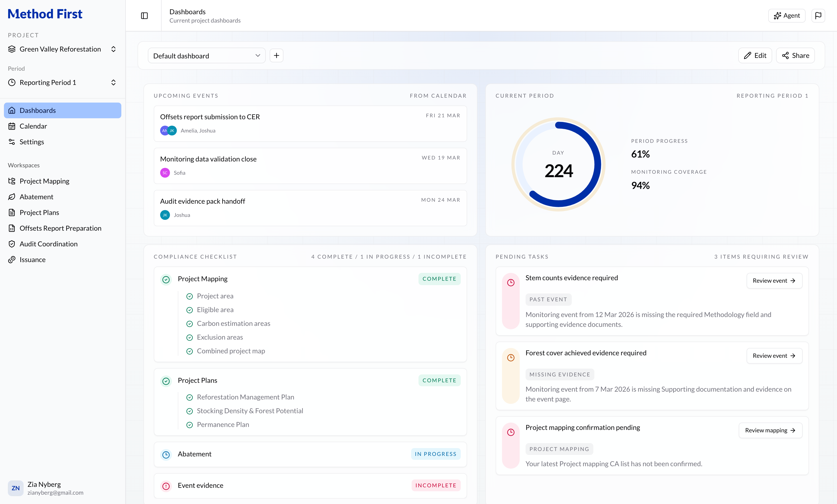Click the flag icon in header
Screen dimensions: 837x504
(x=818, y=16)
